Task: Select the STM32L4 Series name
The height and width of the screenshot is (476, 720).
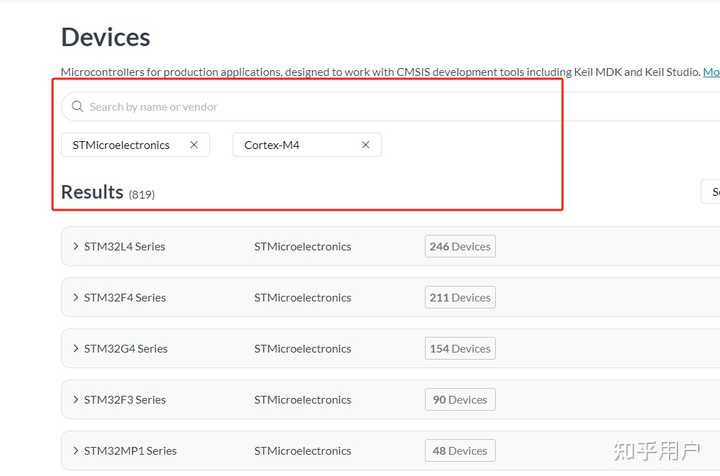Action: pyautogui.click(x=124, y=246)
